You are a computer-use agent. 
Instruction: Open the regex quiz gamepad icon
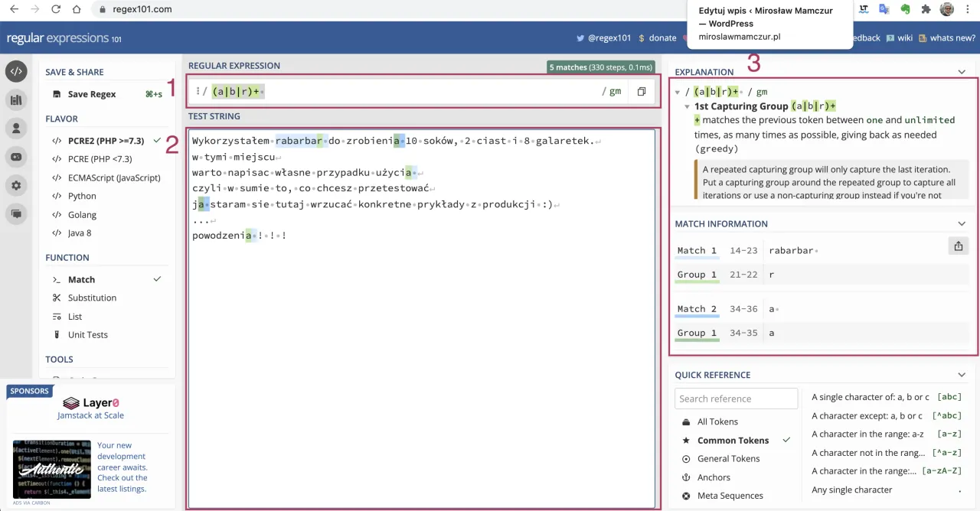(x=15, y=157)
